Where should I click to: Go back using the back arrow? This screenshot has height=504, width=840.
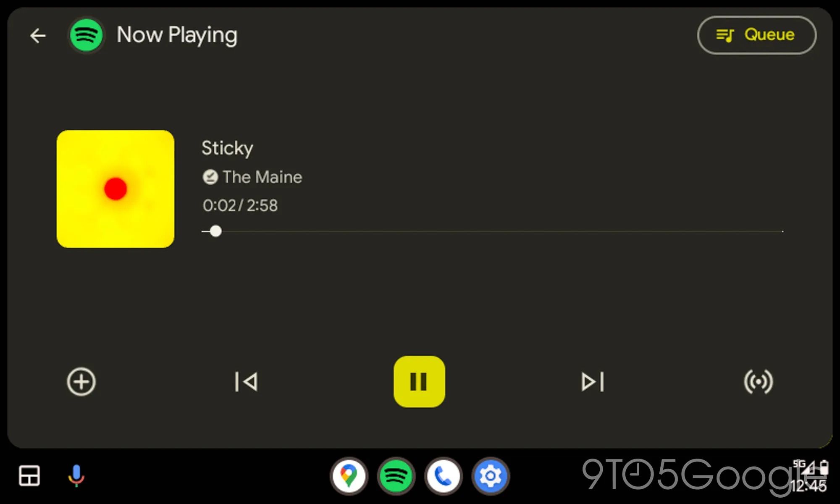pyautogui.click(x=38, y=35)
